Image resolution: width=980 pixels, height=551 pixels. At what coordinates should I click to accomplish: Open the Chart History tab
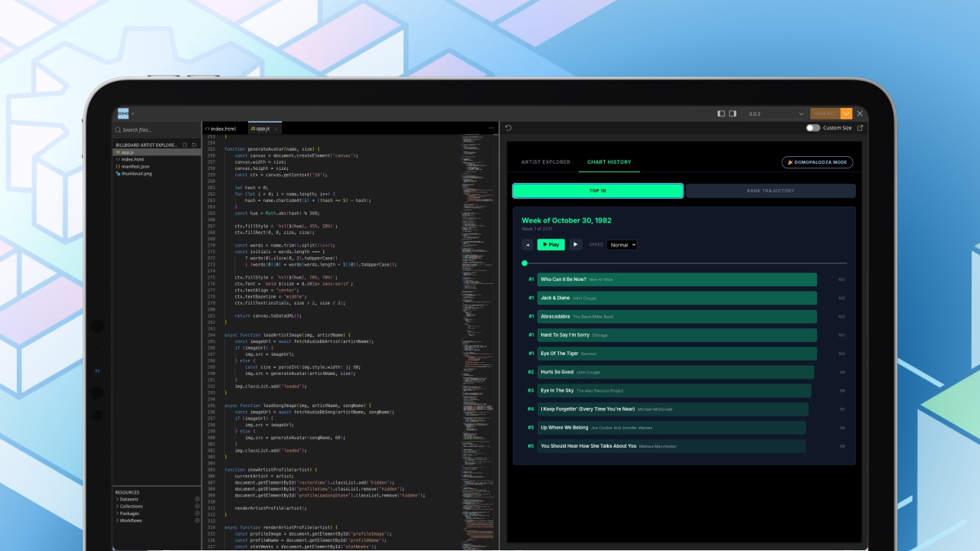609,162
